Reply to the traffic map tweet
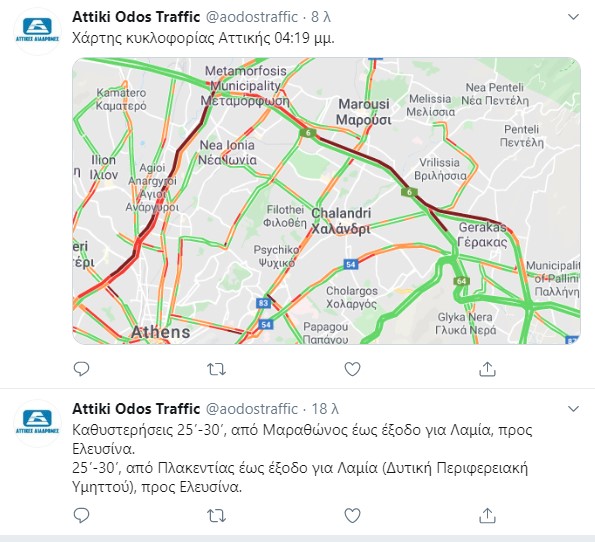The image size is (595, 542). [81, 369]
